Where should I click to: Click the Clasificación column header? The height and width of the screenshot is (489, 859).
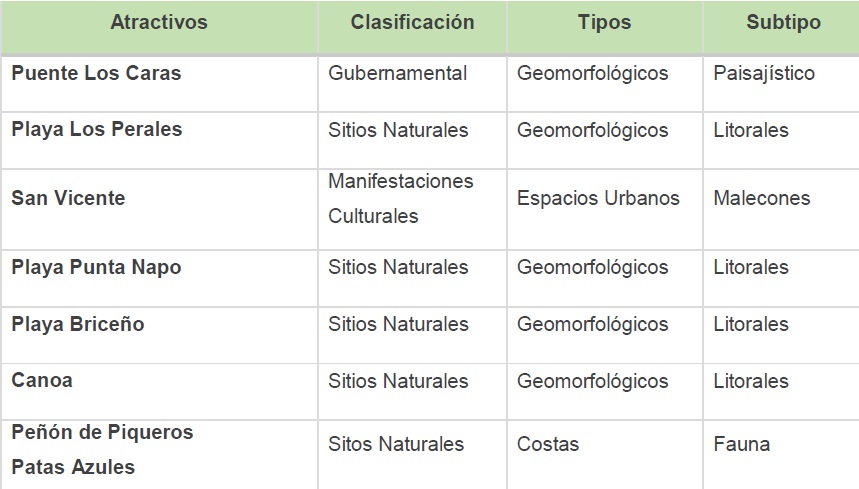point(412,23)
